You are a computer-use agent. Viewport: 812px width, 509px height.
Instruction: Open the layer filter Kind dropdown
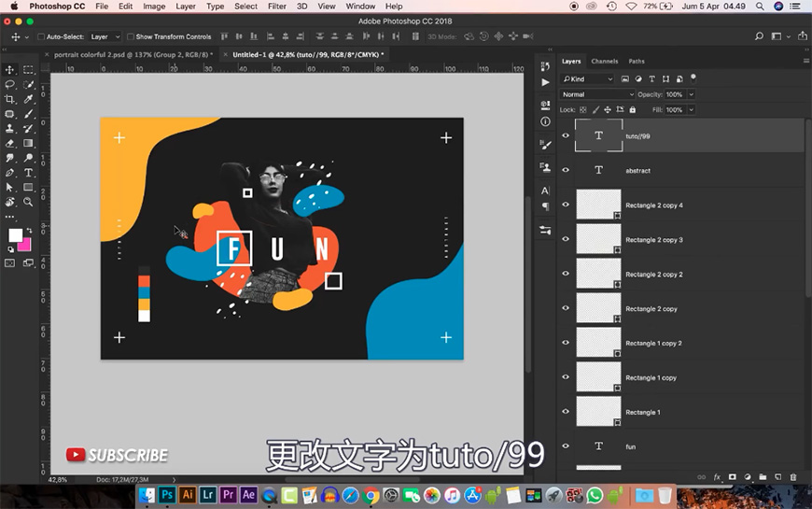point(587,78)
